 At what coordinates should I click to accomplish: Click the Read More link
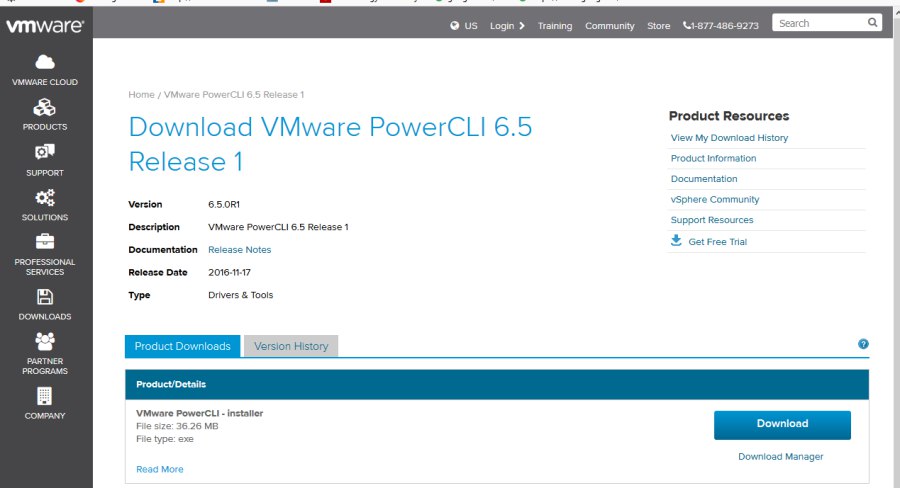tap(160, 469)
